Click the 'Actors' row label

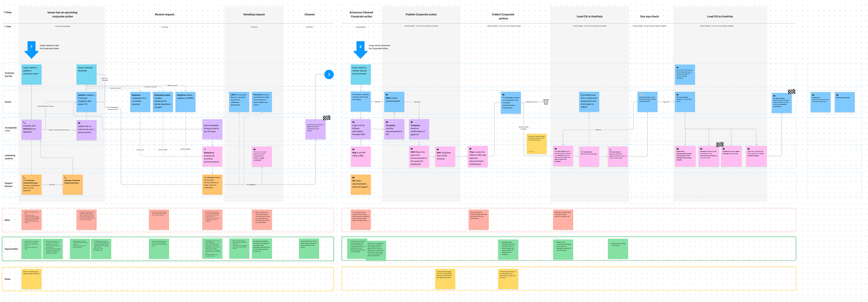(x=8, y=102)
